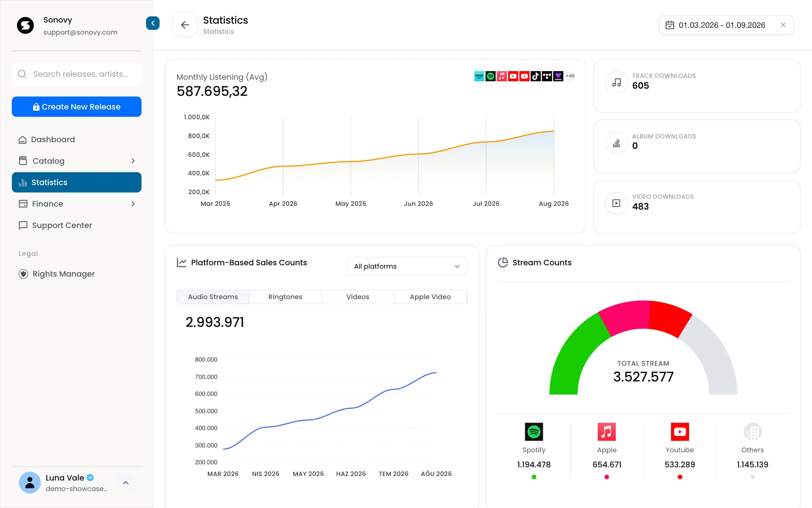Switch to the Videos tab
This screenshot has height=508, width=812.
pyautogui.click(x=358, y=297)
